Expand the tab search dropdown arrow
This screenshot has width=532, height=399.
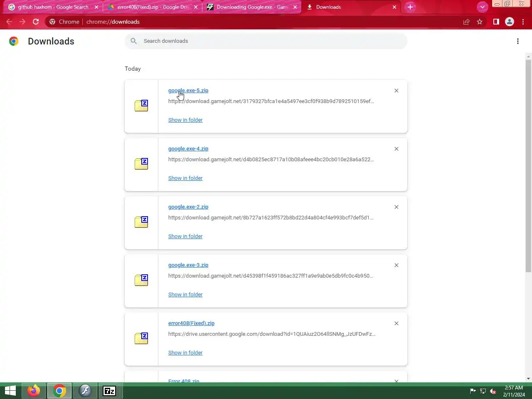[x=482, y=7]
